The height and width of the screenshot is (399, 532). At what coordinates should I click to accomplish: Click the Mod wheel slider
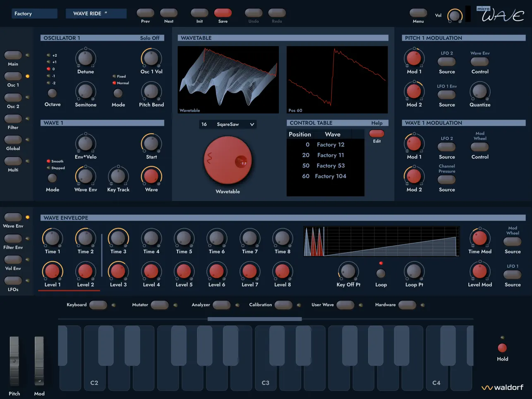click(39, 361)
